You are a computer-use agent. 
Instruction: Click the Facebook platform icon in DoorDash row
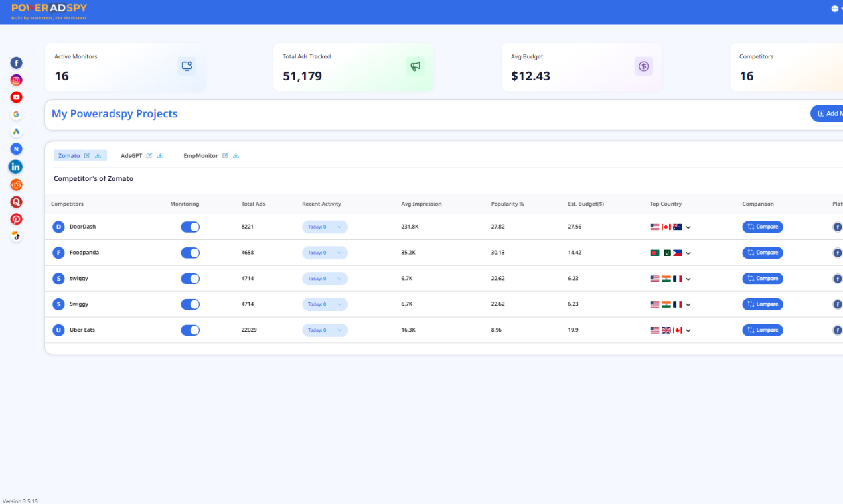tap(837, 227)
